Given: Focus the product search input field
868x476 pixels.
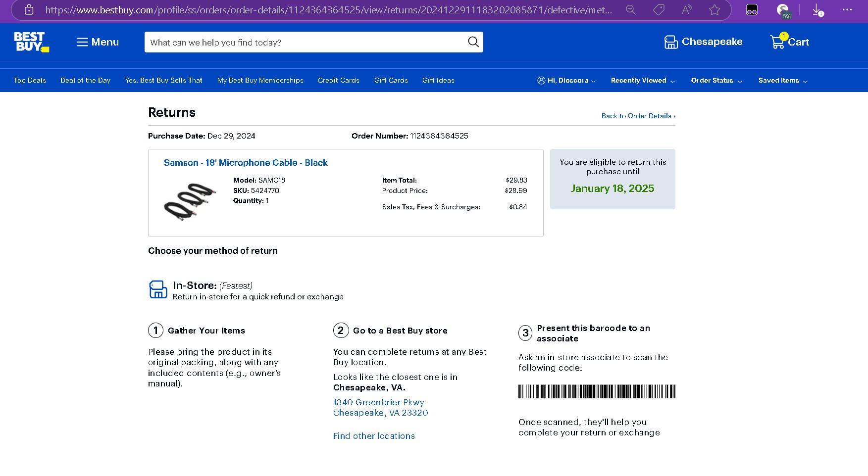Looking at the screenshot, I should pyautogui.click(x=305, y=43).
